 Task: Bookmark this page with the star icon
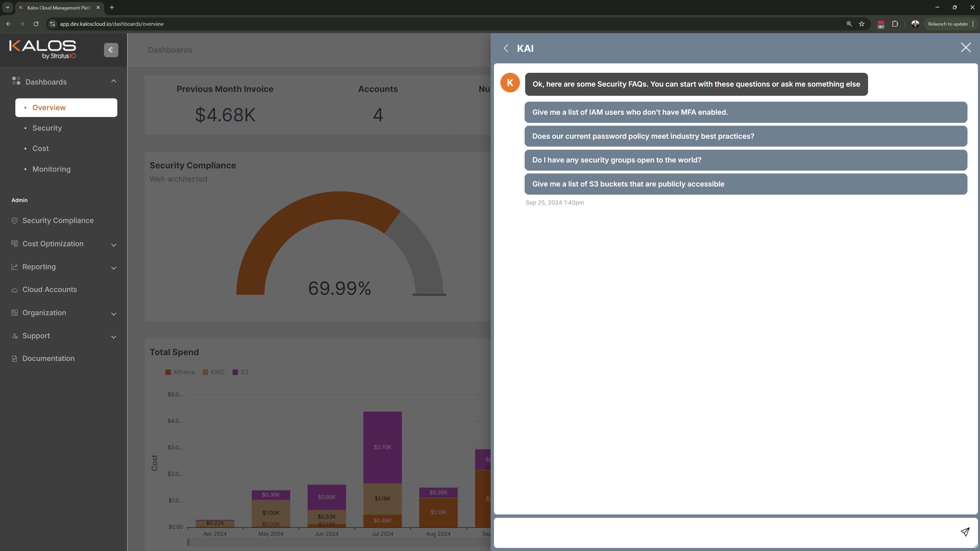click(x=862, y=24)
